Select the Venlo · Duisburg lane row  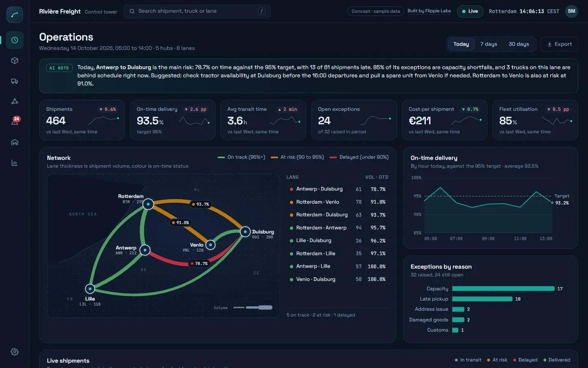[338, 279]
